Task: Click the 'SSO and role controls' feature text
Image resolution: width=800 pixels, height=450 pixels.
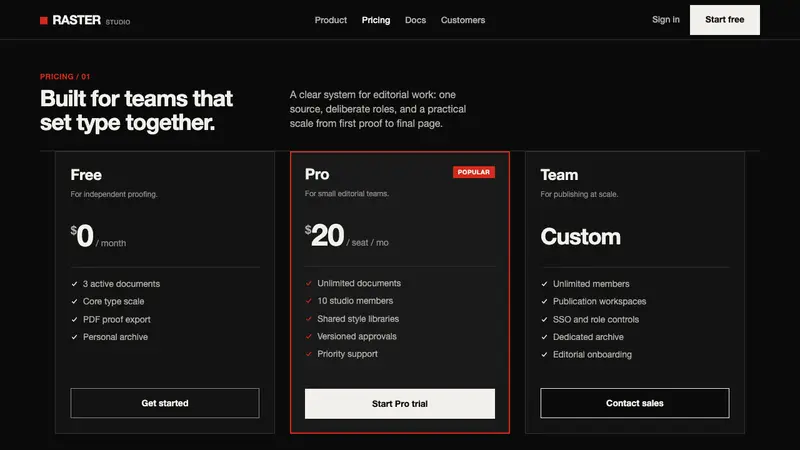Action: pos(596,319)
